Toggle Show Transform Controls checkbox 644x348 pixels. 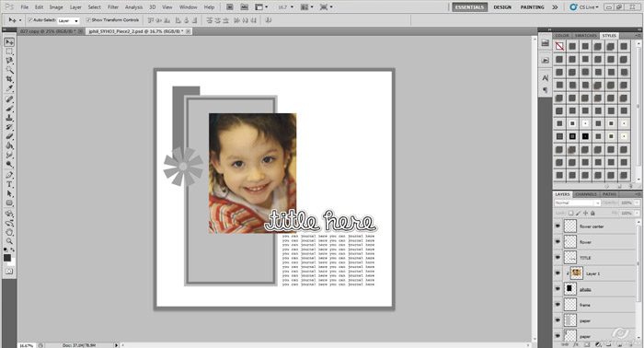pos(88,19)
